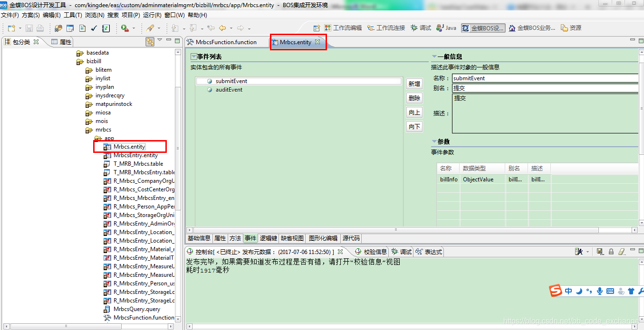Open Forward history dropdown arrow
644x330 pixels.
coord(249,28)
